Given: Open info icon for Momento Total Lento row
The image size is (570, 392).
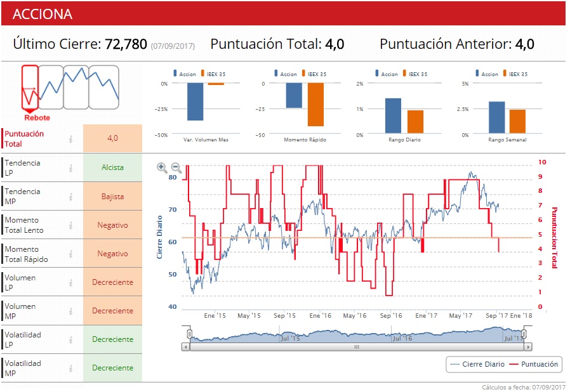Looking at the screenshot, I should pyautogui.click(x=71, y=225).
